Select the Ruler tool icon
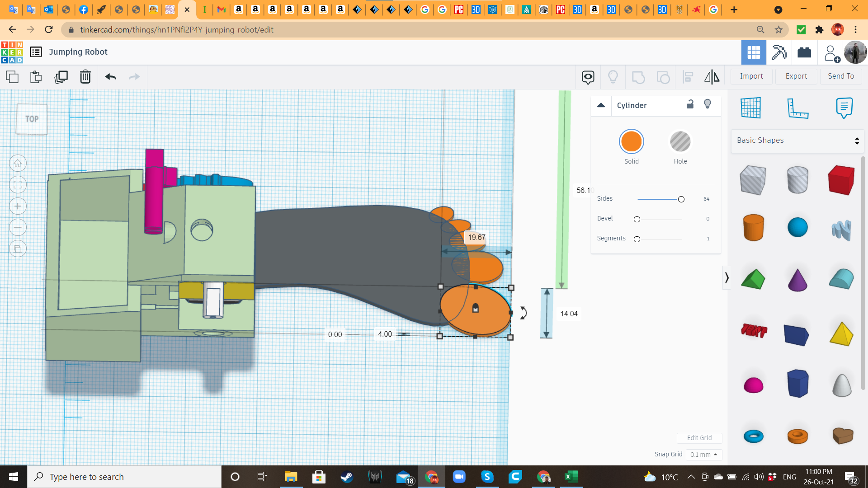 pyautogui.click(x=797, y=108)
